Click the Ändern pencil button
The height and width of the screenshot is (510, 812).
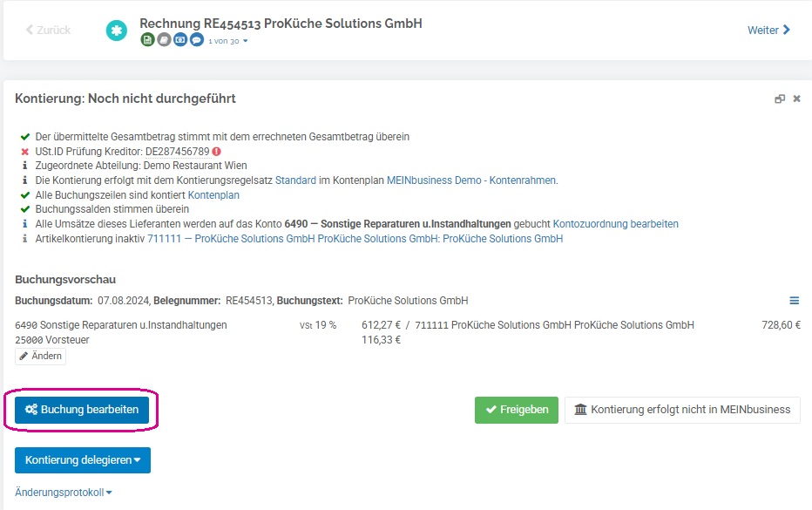(40, 356)
